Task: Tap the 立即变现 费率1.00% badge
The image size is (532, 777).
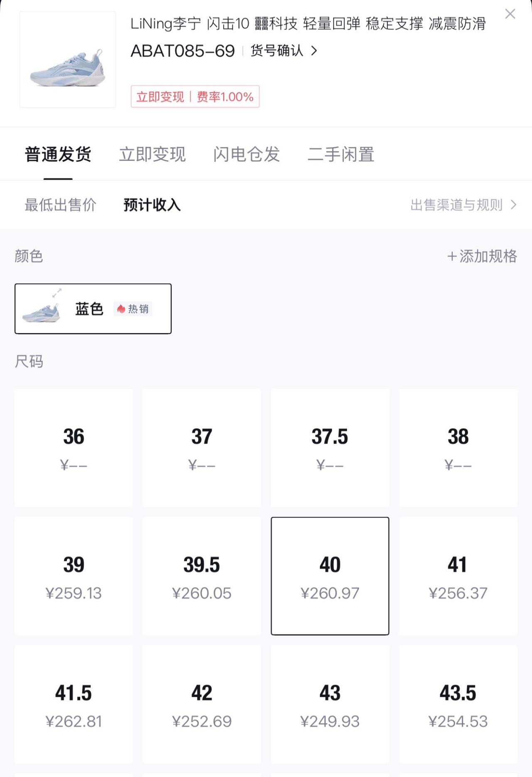Action: (x=195, y=97)
